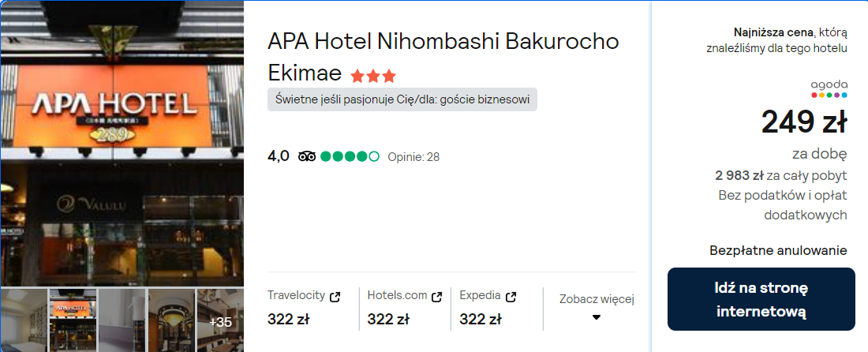Viewport: 868px width, 352px height.
Task: Click the goście biznesowi tag
Action: [x=402, y=99]
